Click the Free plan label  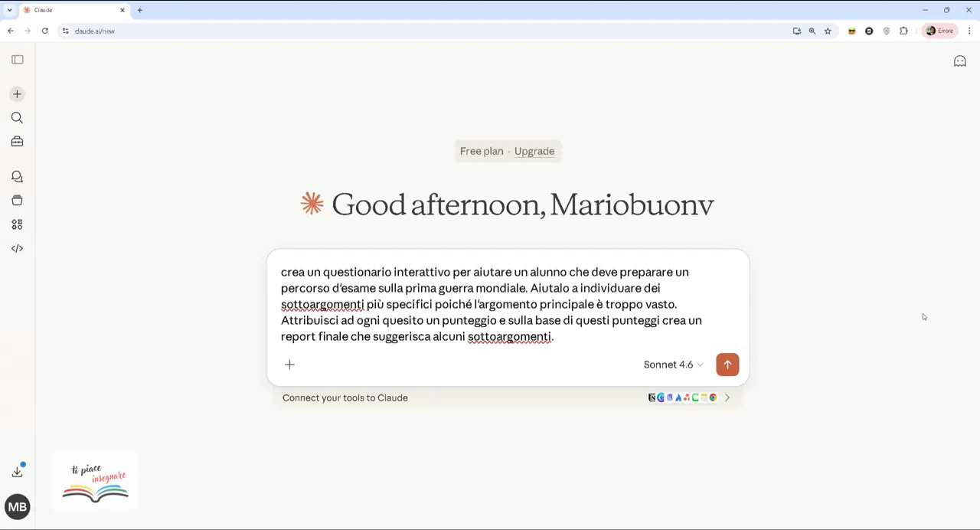[482, 151]
